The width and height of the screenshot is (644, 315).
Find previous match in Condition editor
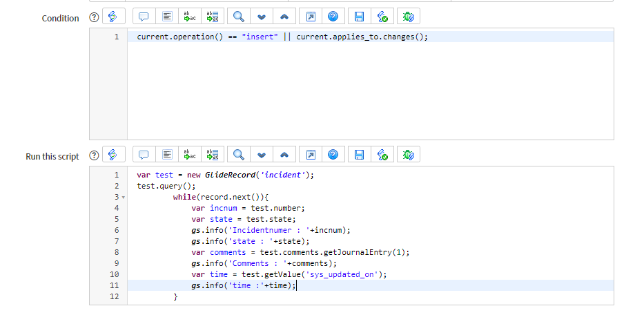click(284, 17)
